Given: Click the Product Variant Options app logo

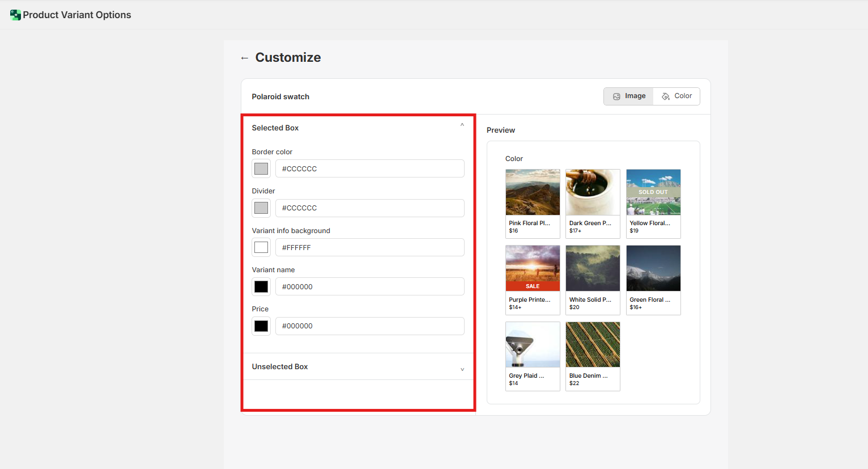Looking at the screenshot, I should (x=15, y=15).
